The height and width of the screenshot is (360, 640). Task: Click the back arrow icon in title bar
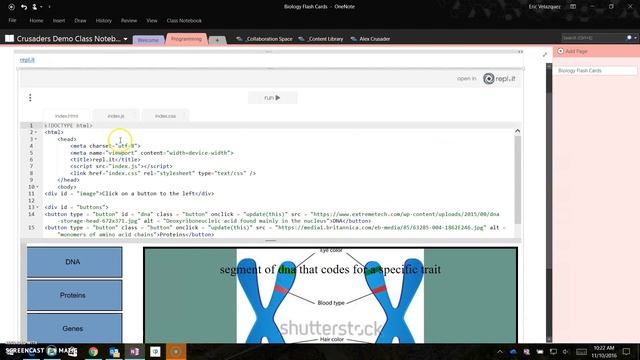(11, 7)
